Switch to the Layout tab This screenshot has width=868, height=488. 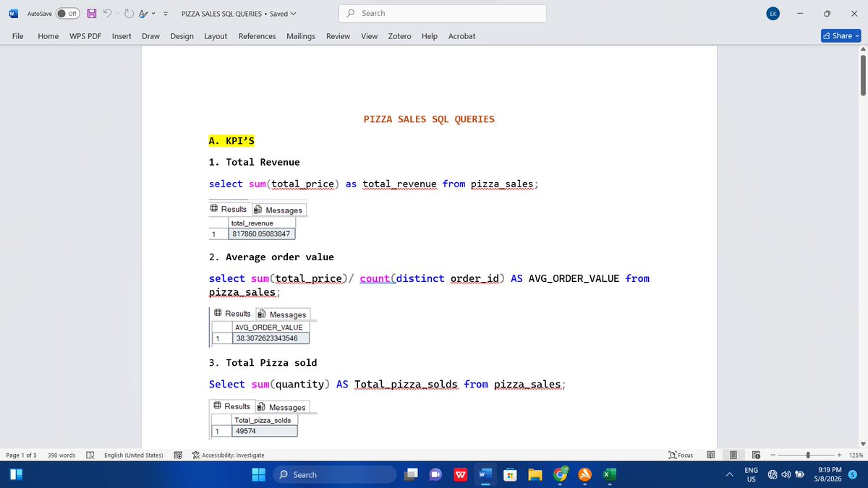(x=216, y=36)
